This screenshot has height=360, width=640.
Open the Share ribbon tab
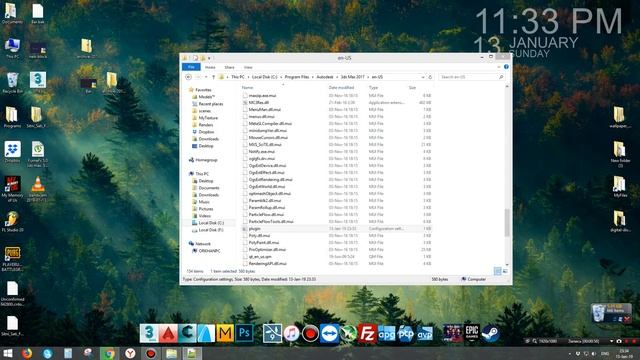pyautogui.click(x=229, y=67)
